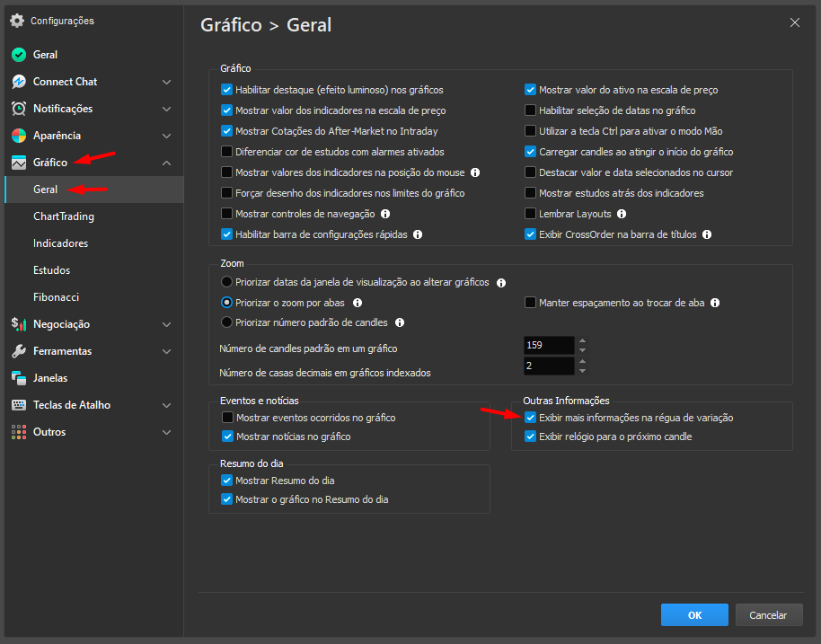Click the Cancelar button

tap(769, 614)
